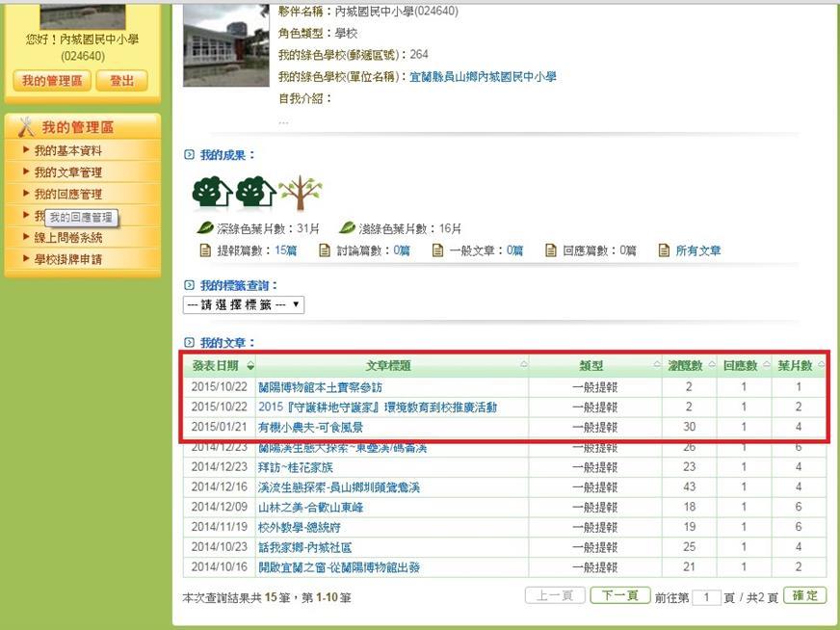Click the 確定 page confirm button
The width and height of the screenshot is (840, 630).
point(805,596)
